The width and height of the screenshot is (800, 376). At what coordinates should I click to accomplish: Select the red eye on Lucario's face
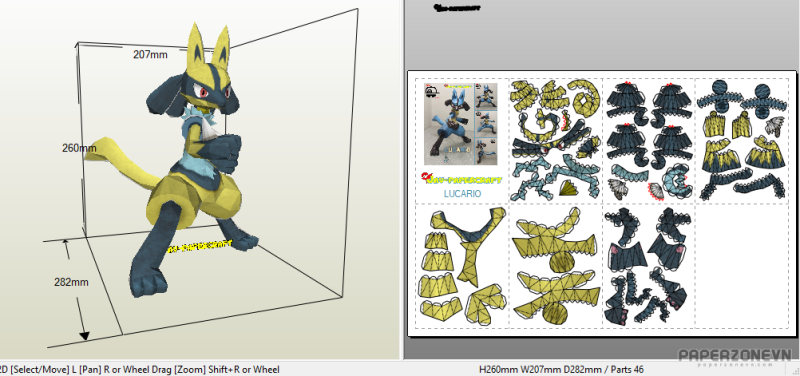pyautogui.click(x=204, y=92)
